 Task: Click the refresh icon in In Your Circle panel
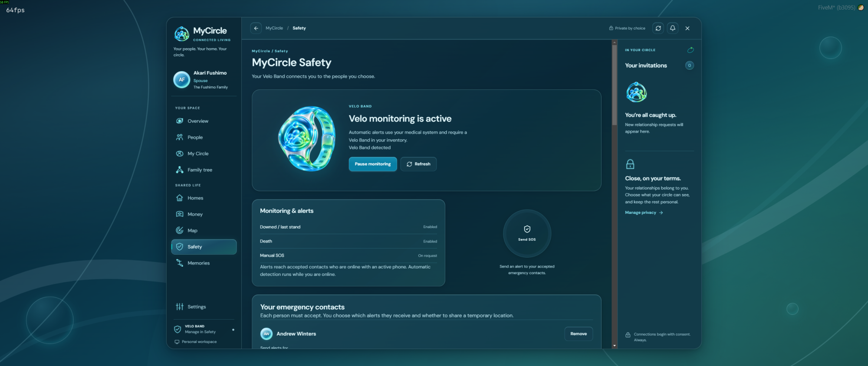coord(690,50)
